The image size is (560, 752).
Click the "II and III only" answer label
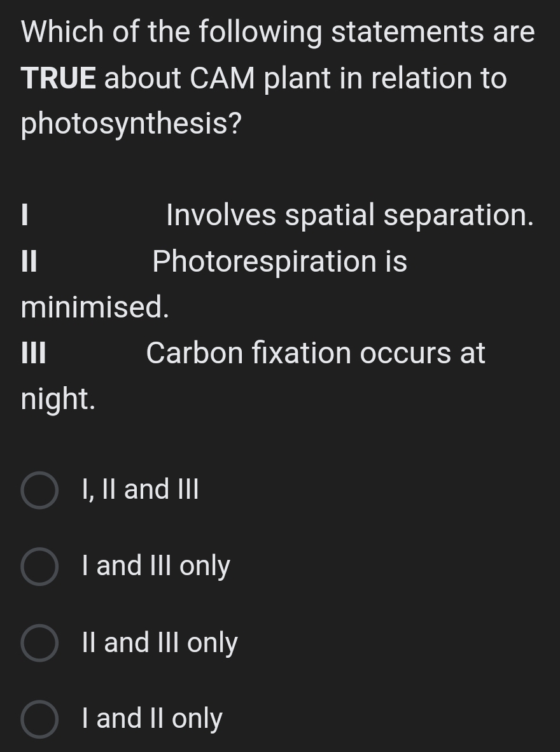pos(159,643)
